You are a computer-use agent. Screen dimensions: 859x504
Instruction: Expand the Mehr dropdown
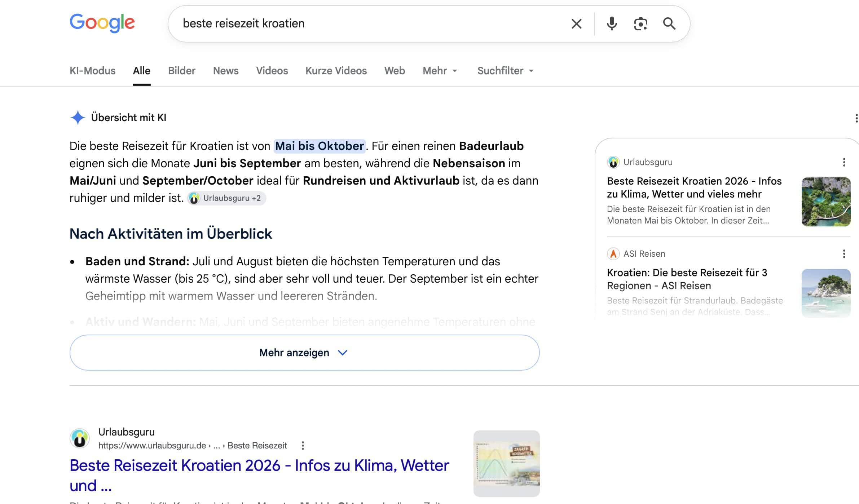pyautogui.click(x=440, y=71)
